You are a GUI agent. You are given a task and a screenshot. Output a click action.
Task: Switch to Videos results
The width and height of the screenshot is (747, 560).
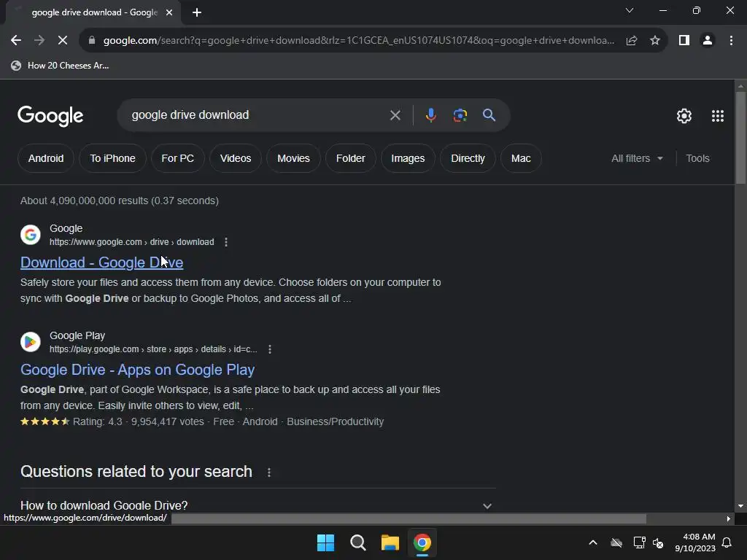click(236, 158)
